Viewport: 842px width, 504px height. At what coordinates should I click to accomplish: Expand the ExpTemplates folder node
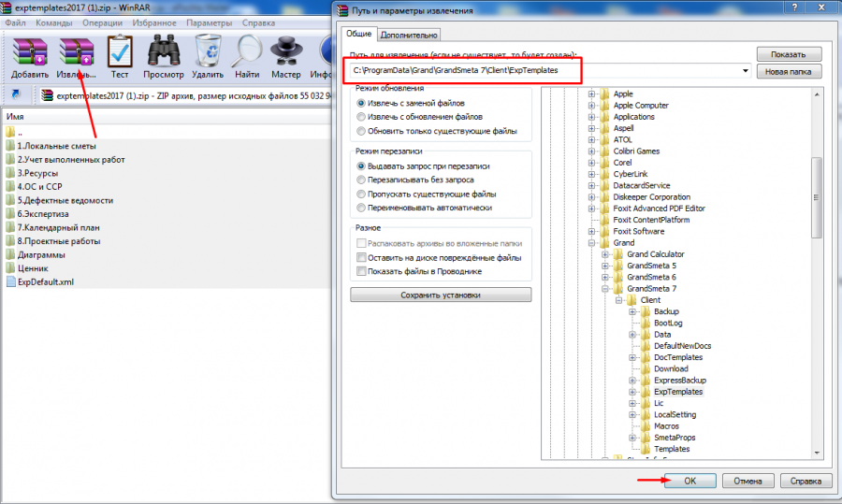(x=632, y=392)
